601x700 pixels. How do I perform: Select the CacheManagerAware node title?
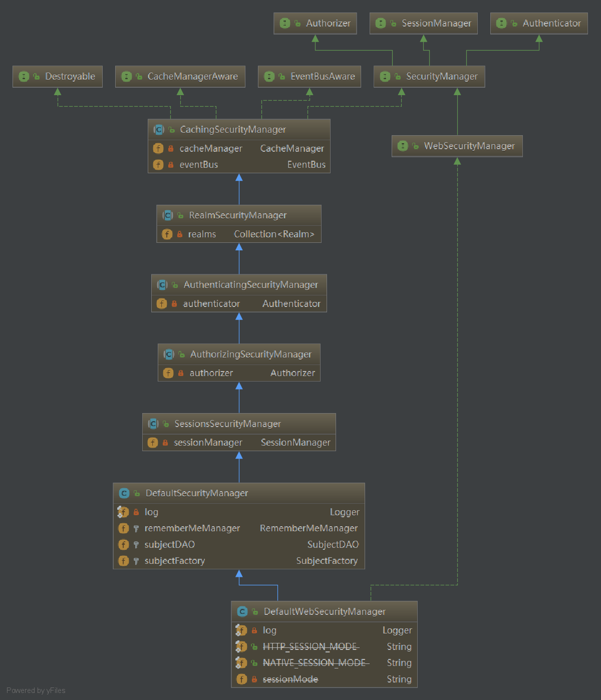(193, 76)
